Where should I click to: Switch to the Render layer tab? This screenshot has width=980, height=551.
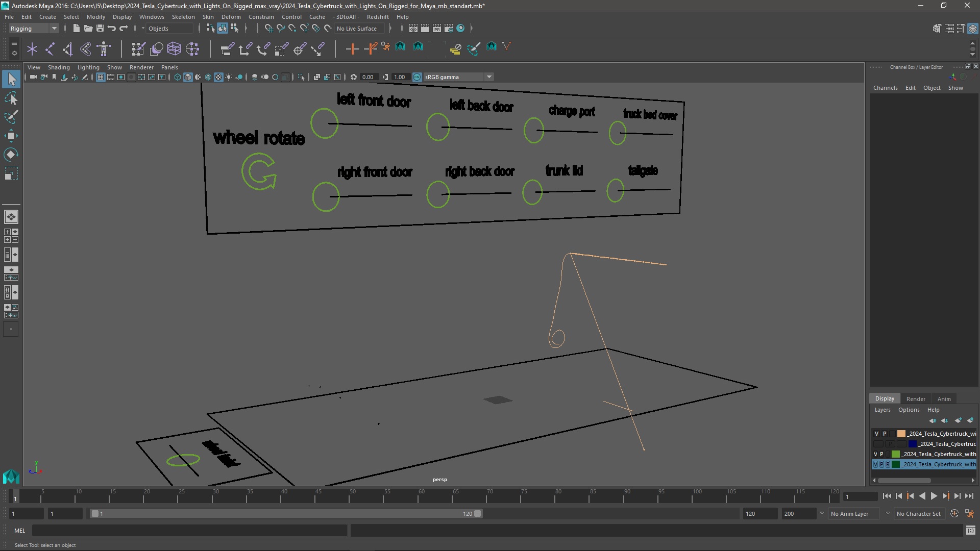[916, 399]
